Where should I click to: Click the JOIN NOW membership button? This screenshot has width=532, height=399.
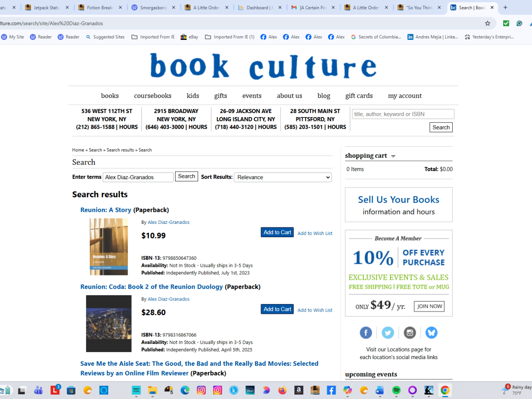(x=429, y=306)
